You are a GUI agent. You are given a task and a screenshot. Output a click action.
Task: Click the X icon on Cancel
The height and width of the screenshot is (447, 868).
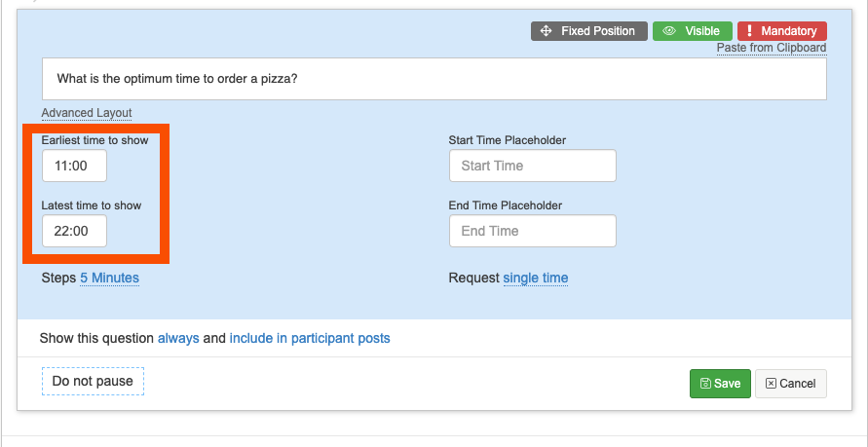(771, 384)
